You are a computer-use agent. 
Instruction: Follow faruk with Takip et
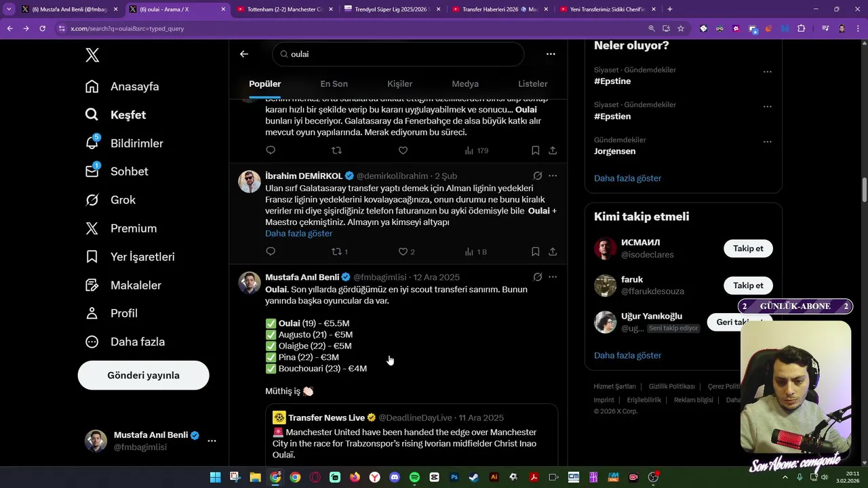click(748, 285)
